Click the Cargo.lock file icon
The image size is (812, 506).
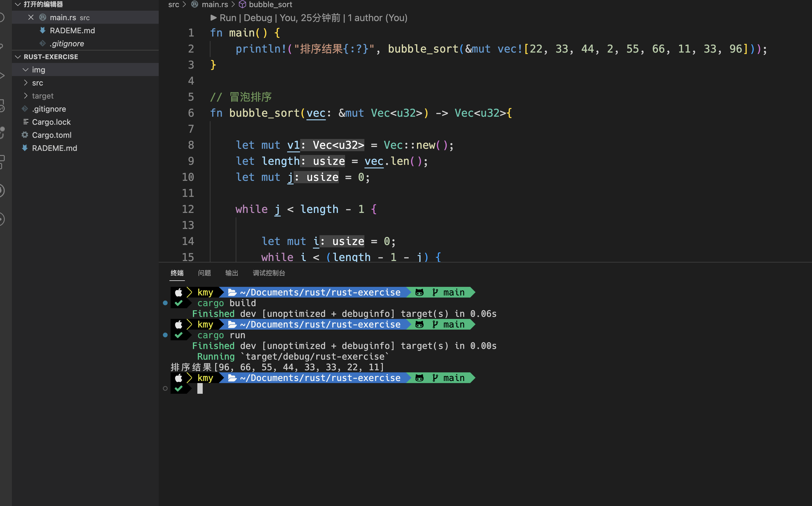26,122
